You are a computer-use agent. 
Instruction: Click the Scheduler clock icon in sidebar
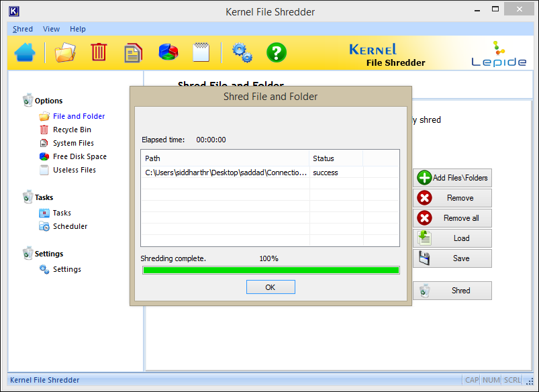44,226
